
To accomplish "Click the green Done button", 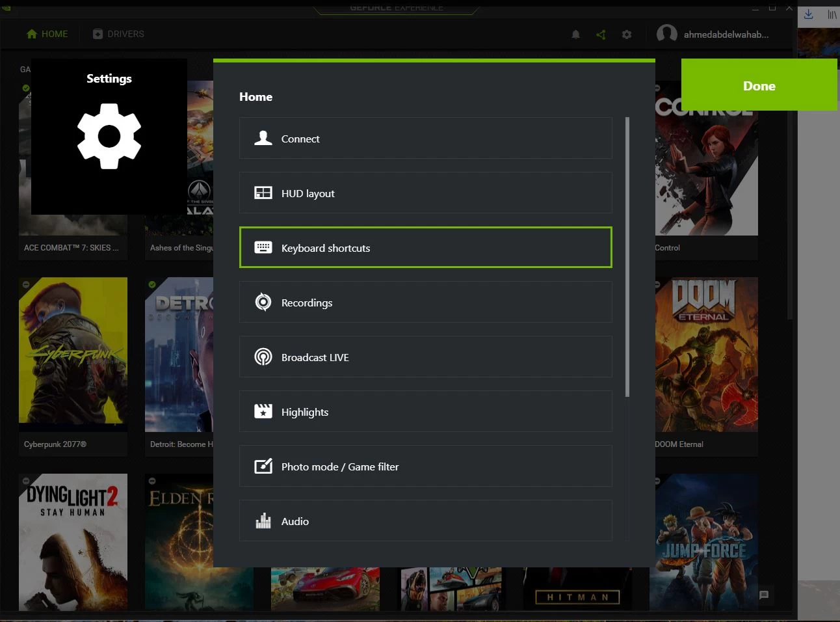I will click(759, 85).
